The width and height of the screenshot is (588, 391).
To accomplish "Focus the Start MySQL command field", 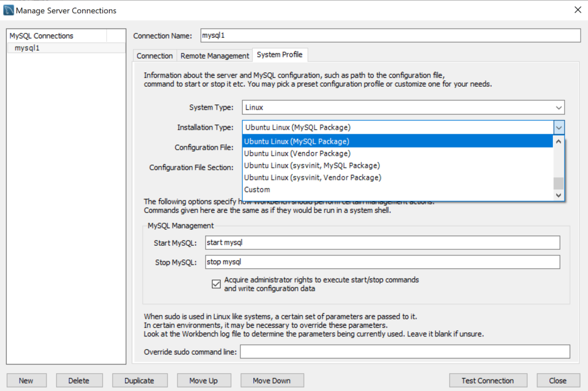I will 382,243.
